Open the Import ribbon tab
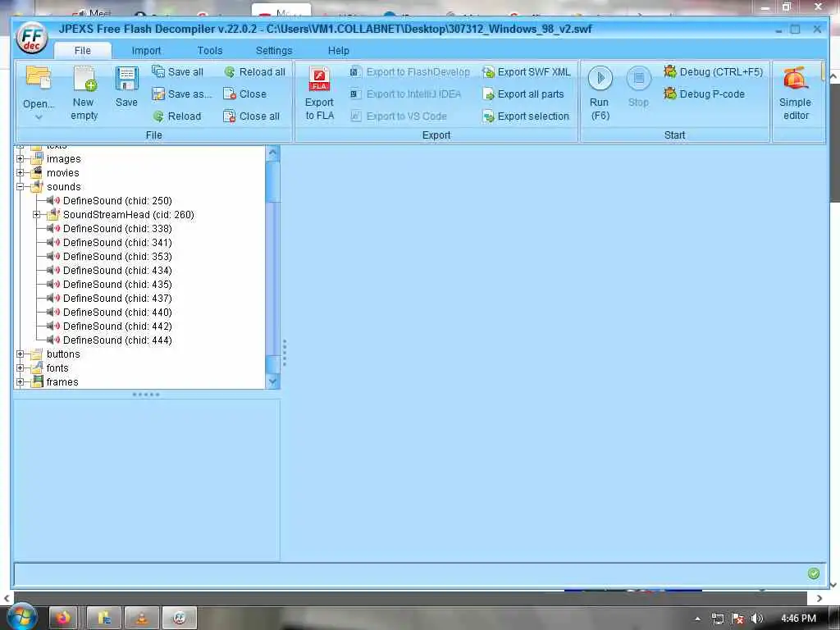This screenshot has width=840, height=630. tap(146, 50)
